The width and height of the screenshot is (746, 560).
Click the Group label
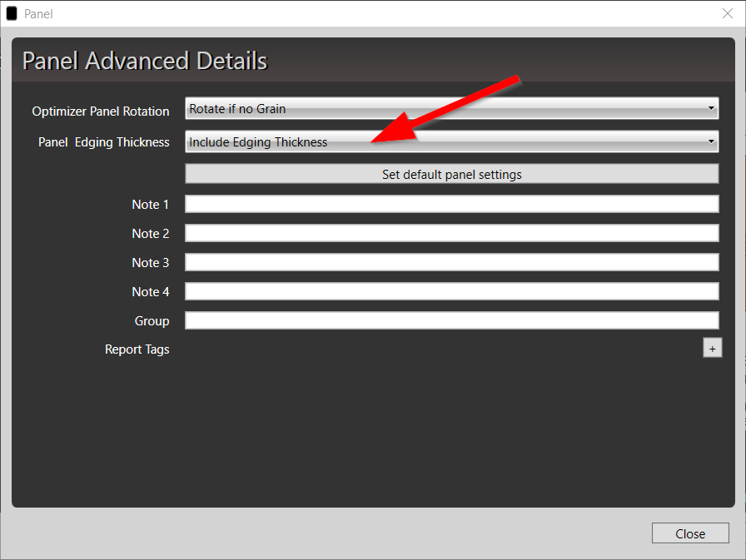click(x=152, y=321)
